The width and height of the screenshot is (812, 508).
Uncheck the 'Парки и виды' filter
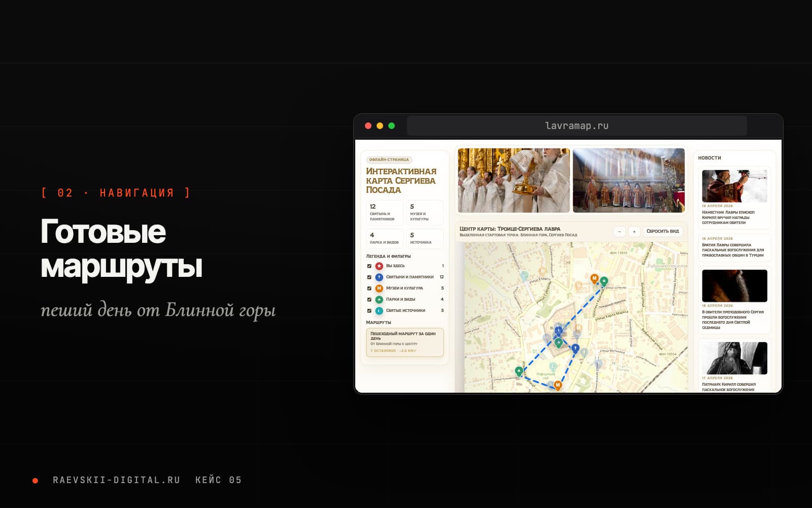tap(369, 300)
